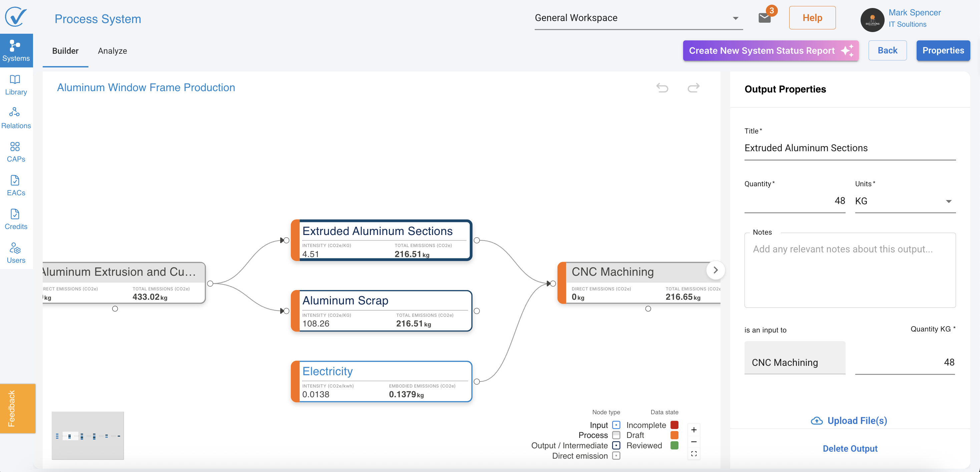Viewport: 980px width, 472px height.
Task: Click Create New System Status Report
Action: [x=771, y=51]
